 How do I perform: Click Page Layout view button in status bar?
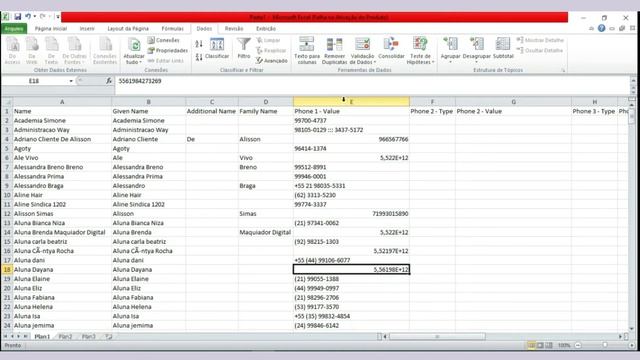540,345
